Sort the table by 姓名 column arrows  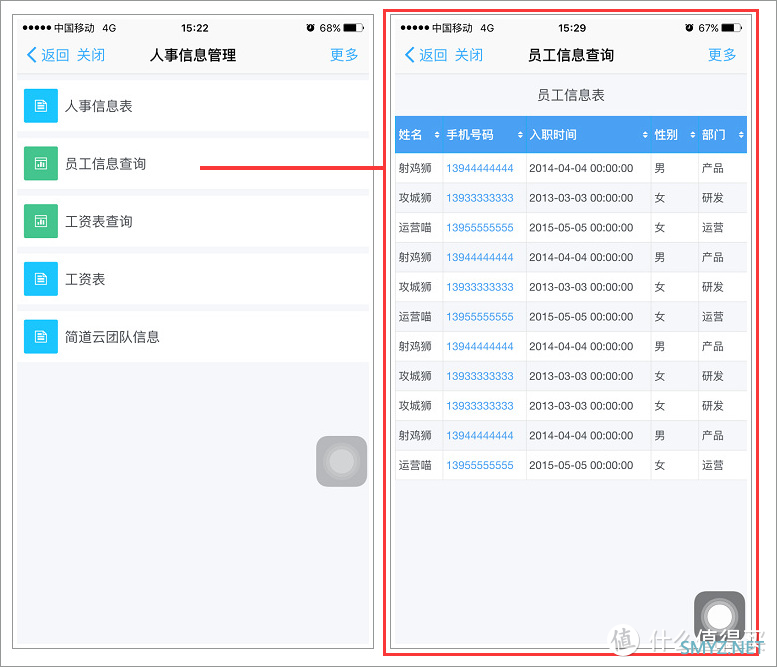click(437, 135)
